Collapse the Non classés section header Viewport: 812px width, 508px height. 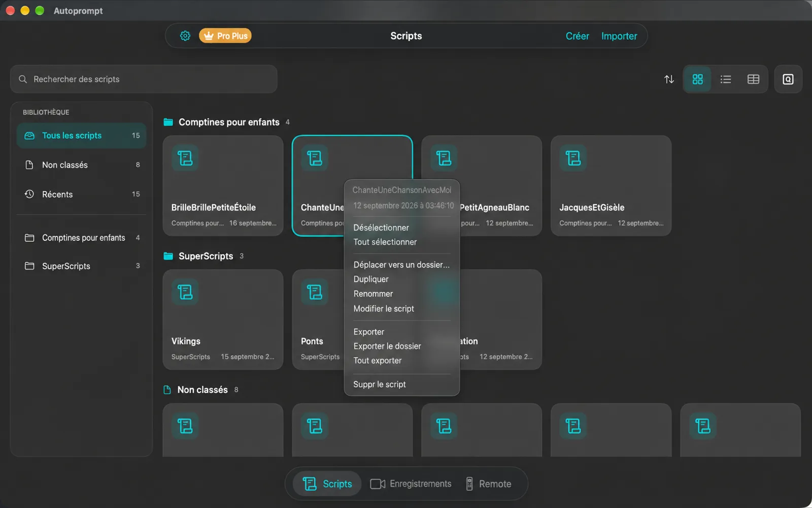click(x=200, y=390)
